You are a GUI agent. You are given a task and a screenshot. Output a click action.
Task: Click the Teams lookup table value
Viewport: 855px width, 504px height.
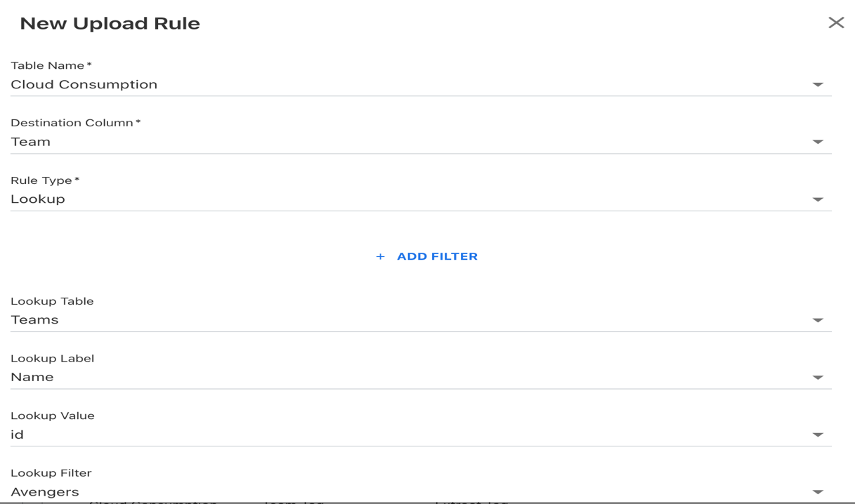[x=34, y=320]
